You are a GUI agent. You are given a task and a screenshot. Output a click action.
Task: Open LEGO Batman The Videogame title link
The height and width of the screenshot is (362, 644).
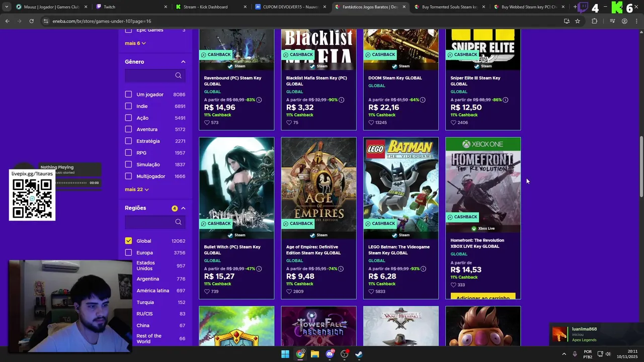pyautogui.click(x=399, y=250)
